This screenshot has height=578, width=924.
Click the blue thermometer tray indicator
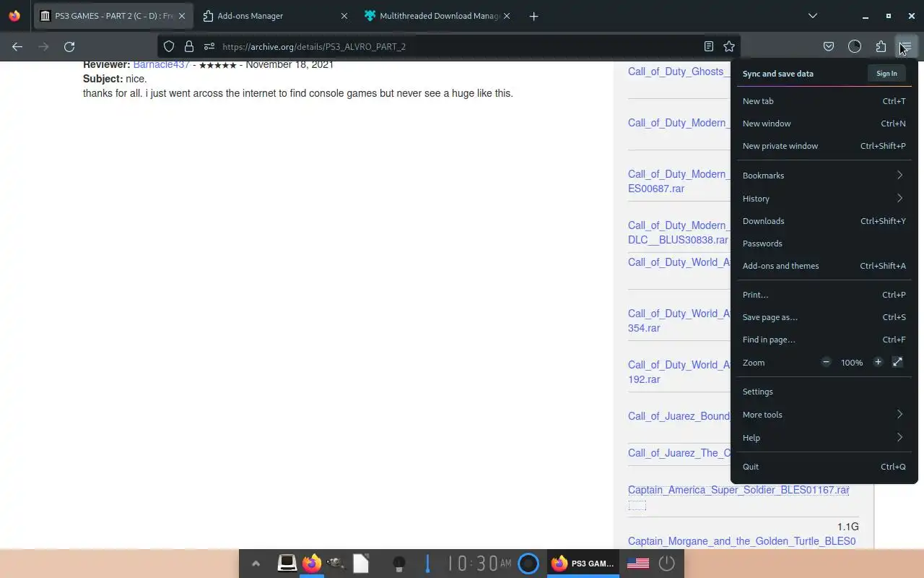(x=427, y=564)
